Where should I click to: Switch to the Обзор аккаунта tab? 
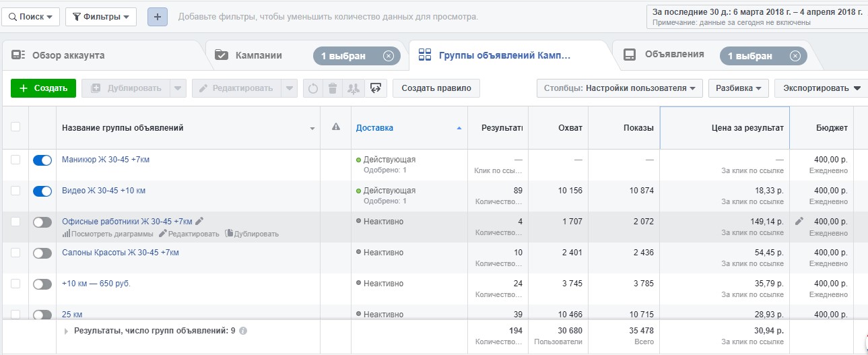(68, 55)
